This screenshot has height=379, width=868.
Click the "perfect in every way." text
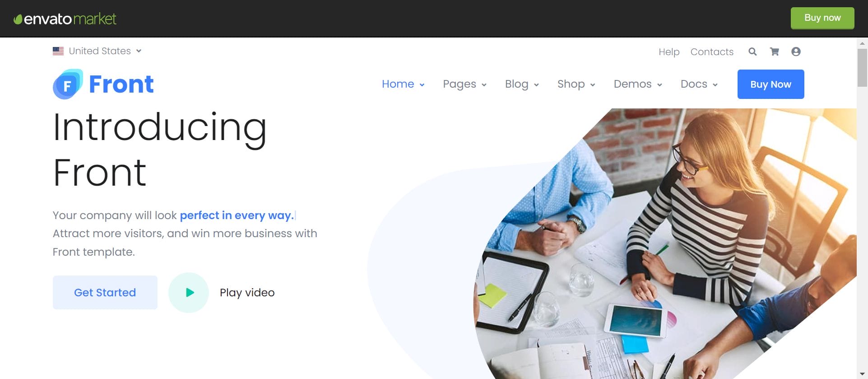237,215
